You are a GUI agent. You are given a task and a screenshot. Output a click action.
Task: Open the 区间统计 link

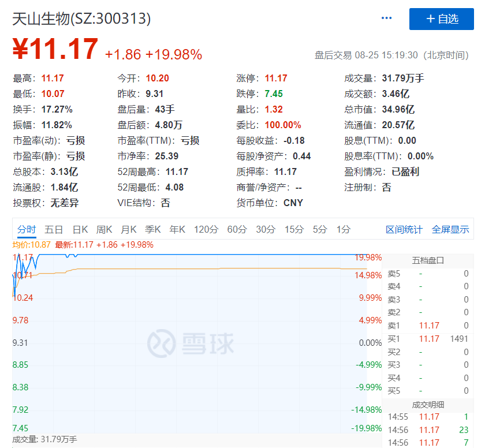click(404, 229)
